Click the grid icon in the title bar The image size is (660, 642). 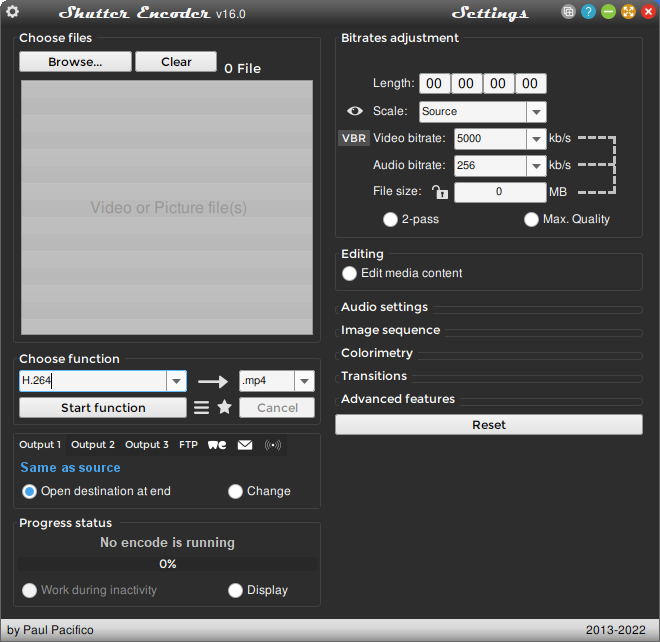568,12
